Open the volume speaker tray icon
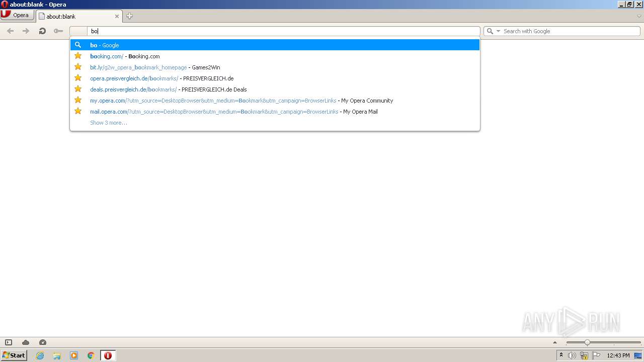 coord(572,355)
